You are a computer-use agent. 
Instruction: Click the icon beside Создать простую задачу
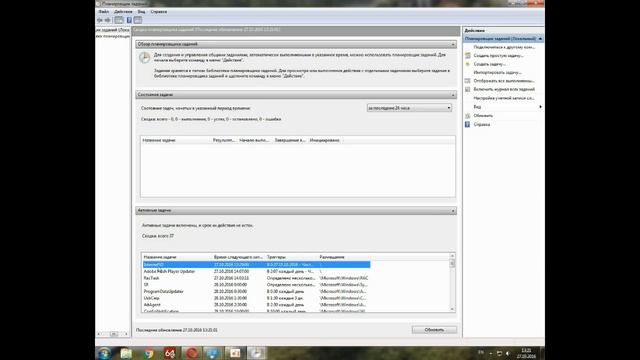point(468,56)
